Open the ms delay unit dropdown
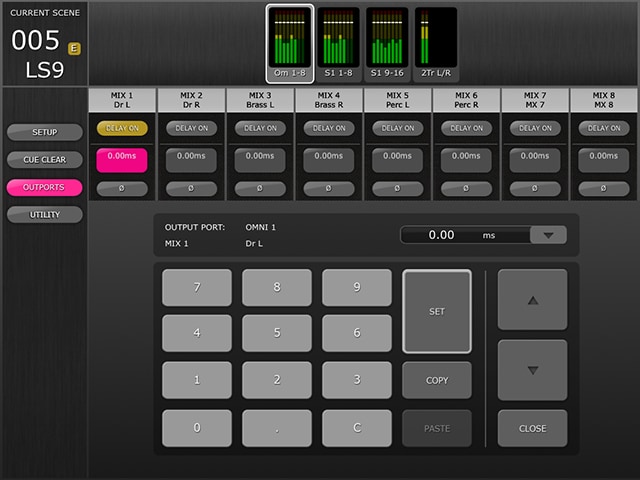This screenshot has height=480, width=640. click(548, 235)
